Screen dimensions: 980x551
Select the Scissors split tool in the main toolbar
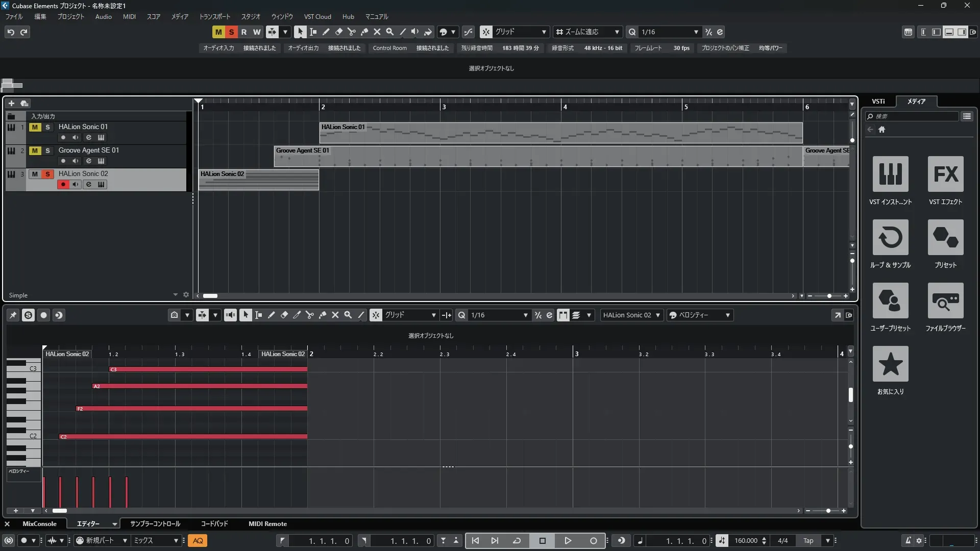(351, 32)
